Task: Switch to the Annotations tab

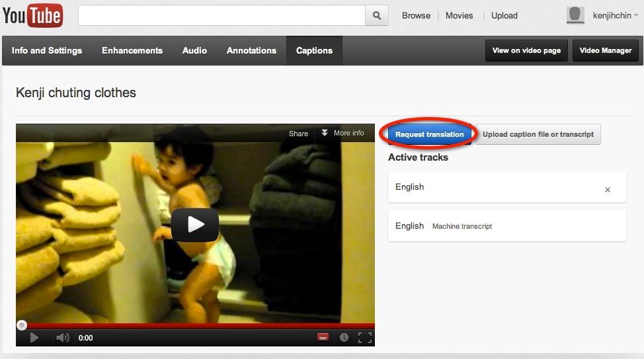Action: pyautogui.click(x=251, y=50)
